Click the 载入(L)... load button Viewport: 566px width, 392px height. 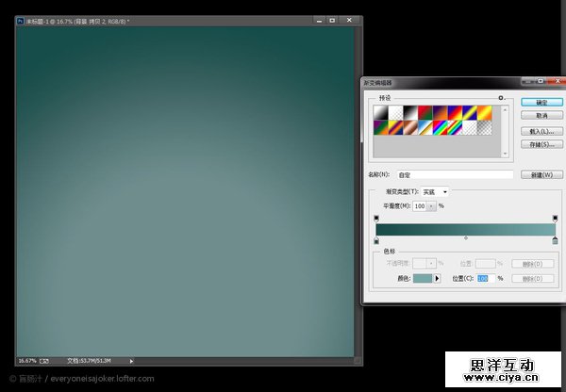coord(541,131)
